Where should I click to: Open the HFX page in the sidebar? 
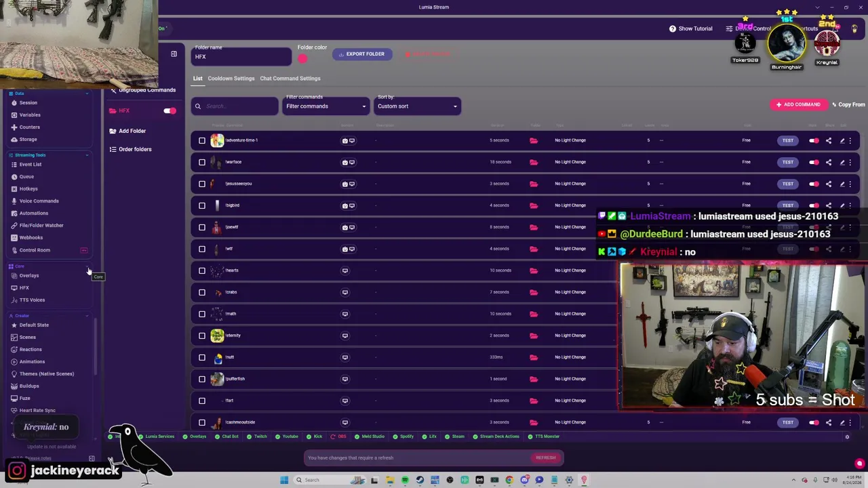pos(24,287)
